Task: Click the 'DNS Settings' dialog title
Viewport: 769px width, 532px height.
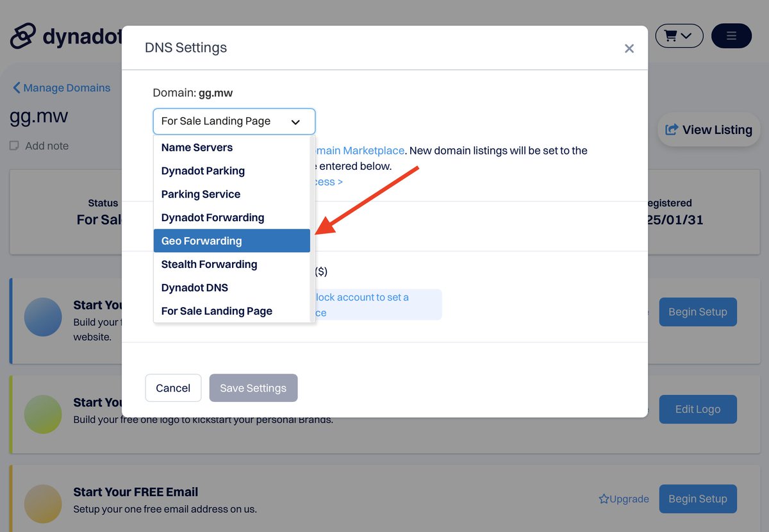Action: point(186,47)
